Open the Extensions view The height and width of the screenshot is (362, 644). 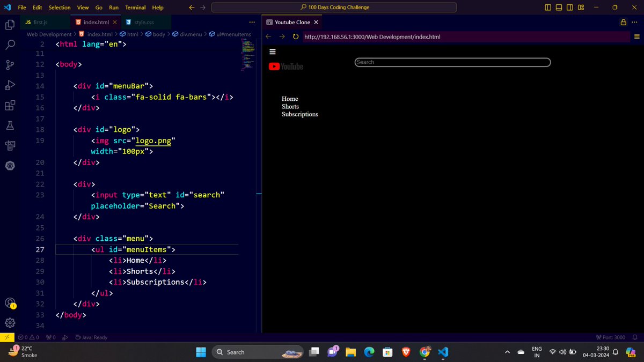click(10, 106)
